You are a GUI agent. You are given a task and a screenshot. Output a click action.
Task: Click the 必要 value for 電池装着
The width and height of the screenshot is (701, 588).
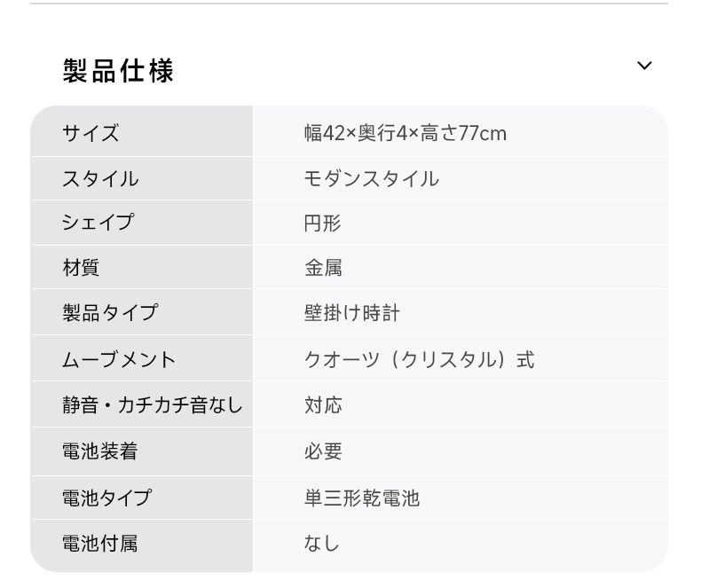click(x=323, y=451)
